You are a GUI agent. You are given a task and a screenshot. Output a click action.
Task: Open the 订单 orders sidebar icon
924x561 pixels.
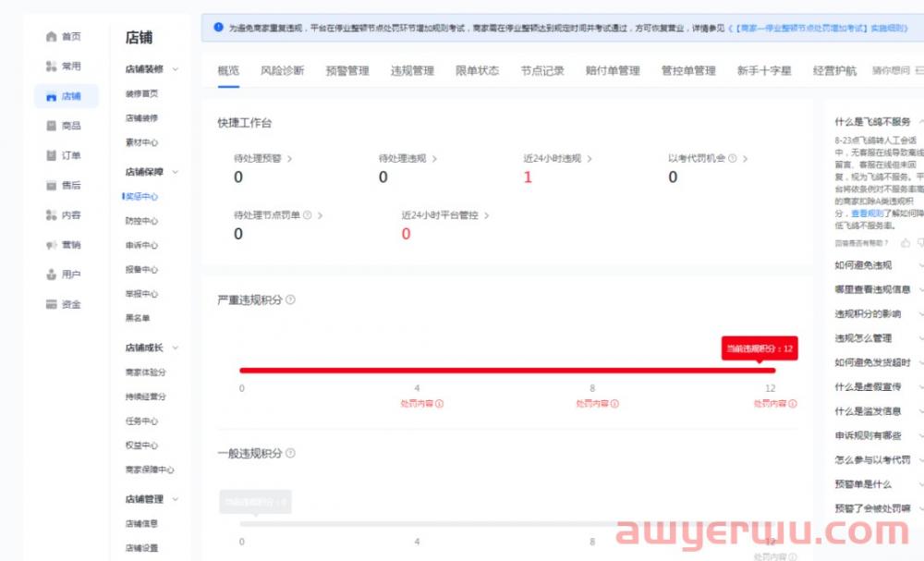[52, 155]
